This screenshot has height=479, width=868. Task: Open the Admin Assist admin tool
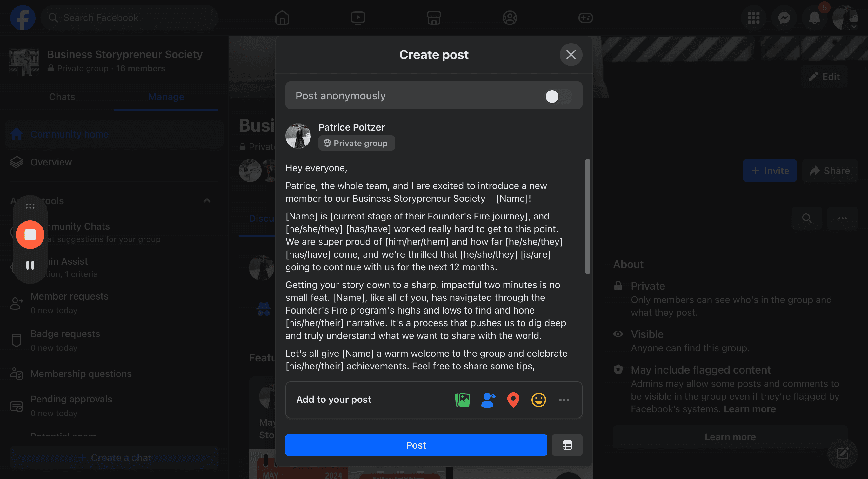pyautogui.click(x=114, y=267)
